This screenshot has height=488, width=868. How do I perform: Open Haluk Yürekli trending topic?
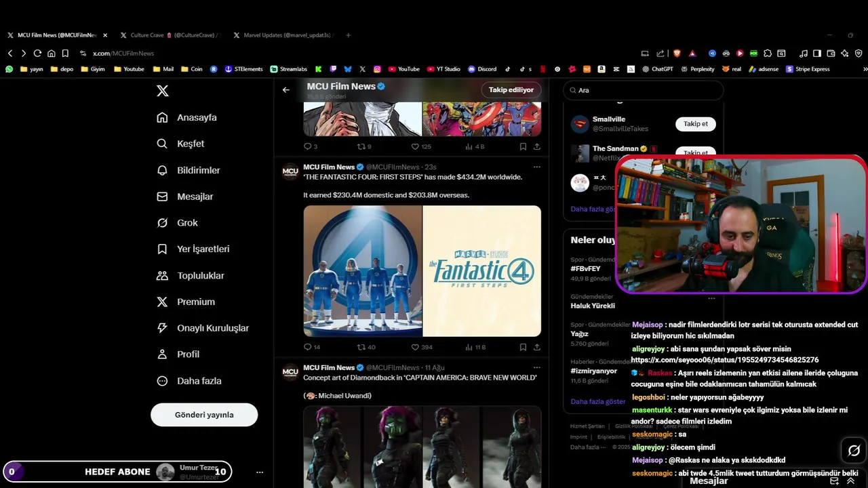tap(593, 306)
